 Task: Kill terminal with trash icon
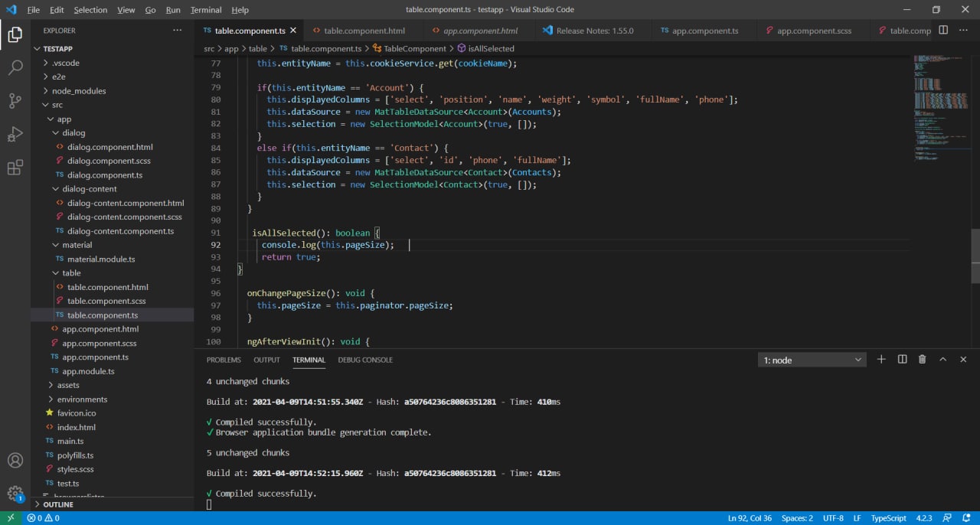[922, 360]
